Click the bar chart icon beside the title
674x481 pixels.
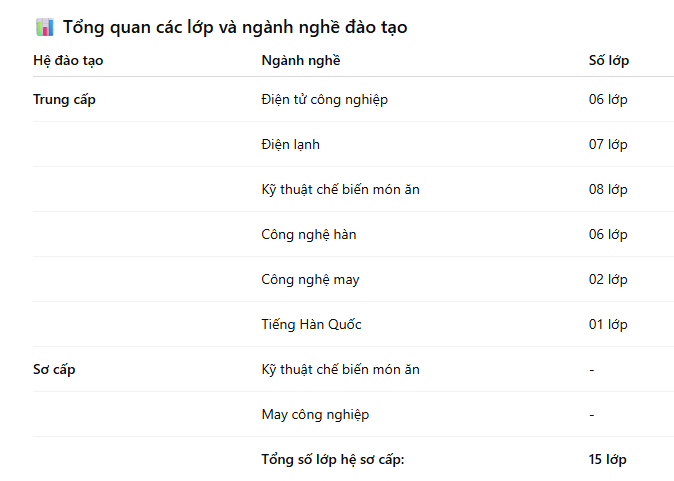[44, 28]
